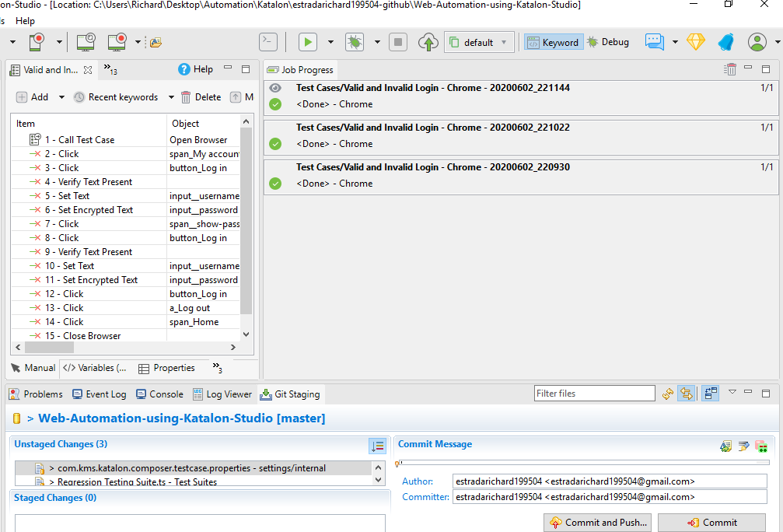Click the Recent keywords button
The height and width of the screenshot is (532, 783).
tap(116, 97)
